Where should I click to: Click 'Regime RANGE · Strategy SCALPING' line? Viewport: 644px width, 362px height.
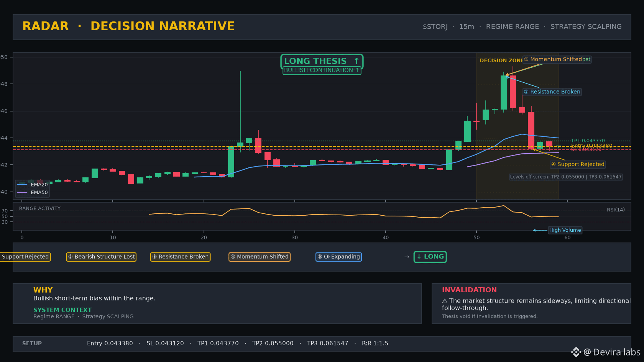pyautogui.click(x=84, y=316)
